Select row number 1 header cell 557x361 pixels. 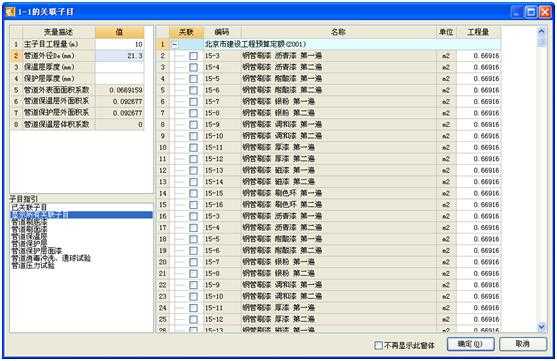point(163,44)
